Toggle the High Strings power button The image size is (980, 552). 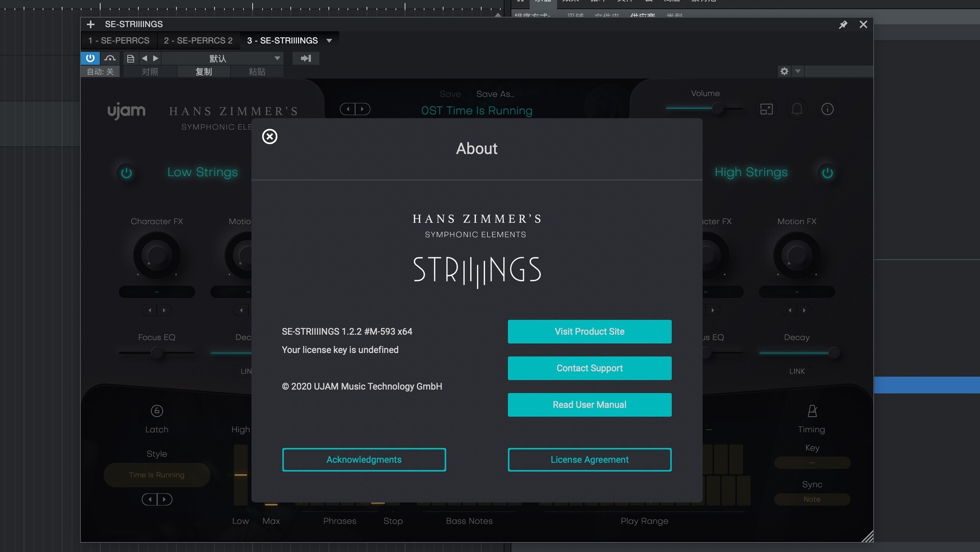coord(827,173)
